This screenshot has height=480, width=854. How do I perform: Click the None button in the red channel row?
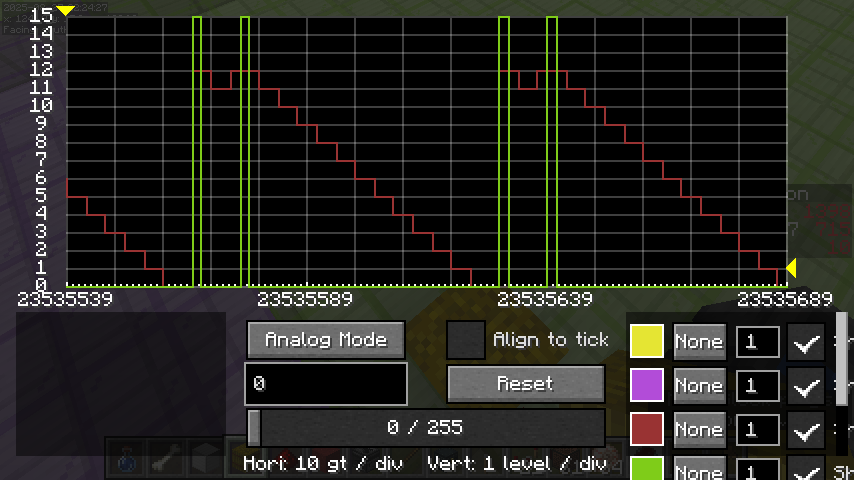pyautogui.click(x=699, y=429)
